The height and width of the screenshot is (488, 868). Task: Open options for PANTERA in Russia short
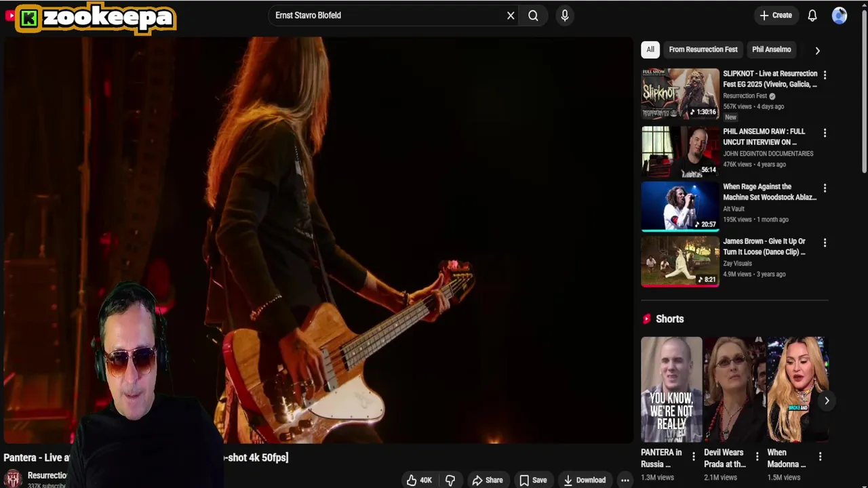(x=693, y=457)
